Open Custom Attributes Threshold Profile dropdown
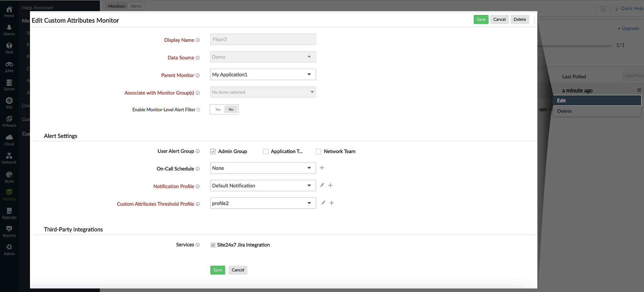The width and height of the screenshot is (644, 292). 263,203
